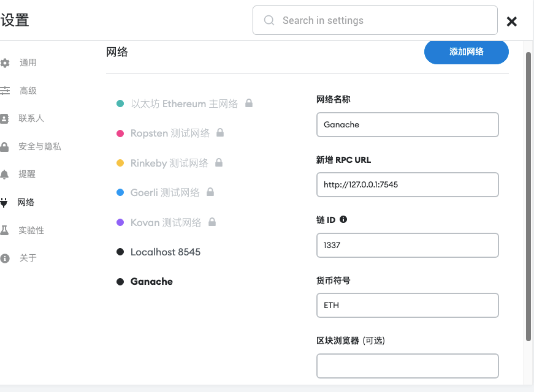Click the blue dot of Goerli network
The height and width of the screenshot is (392, 534).
click(x=120, y=192)
